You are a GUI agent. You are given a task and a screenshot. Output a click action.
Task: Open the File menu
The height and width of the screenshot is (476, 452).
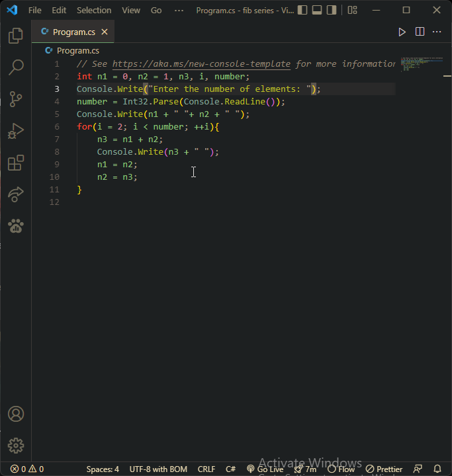(34, 11)
